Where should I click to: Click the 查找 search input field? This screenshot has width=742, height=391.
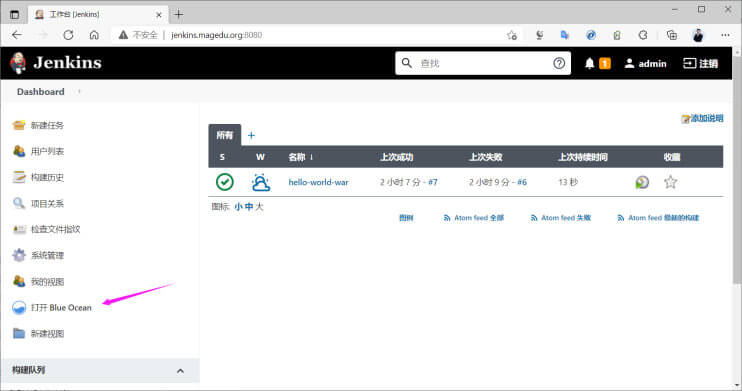click(x=483, y=63)
